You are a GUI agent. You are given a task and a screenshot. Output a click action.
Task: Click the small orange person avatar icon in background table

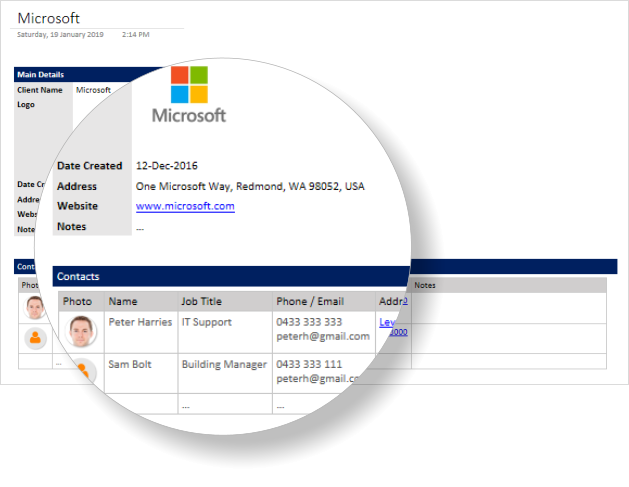[35, 338]
